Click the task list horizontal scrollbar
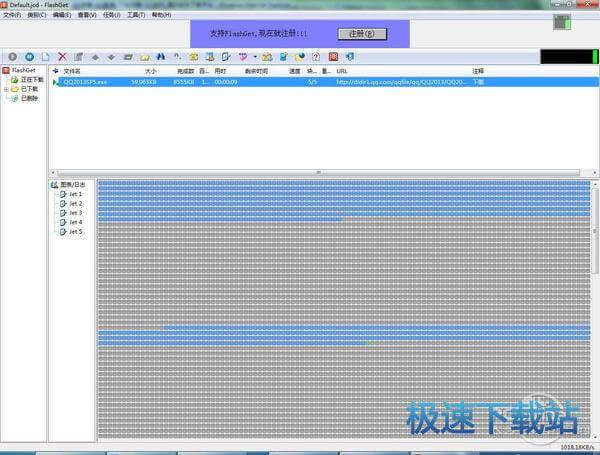 tap(318, 173)
